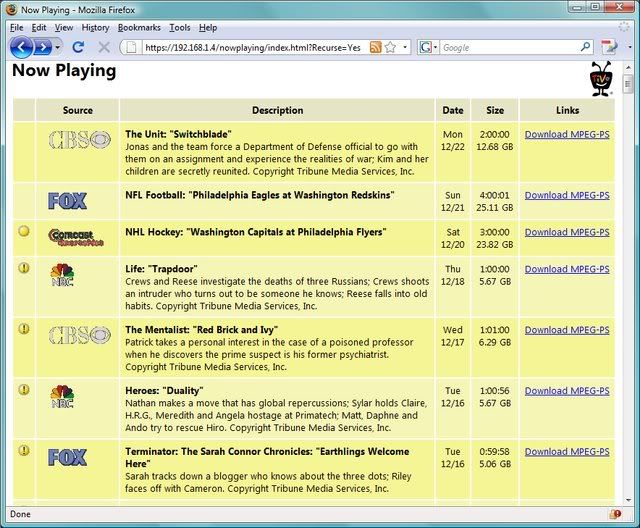Click the TiVo logo mascot
Viewport: 640px width, 528px height.
pos(601,79)
